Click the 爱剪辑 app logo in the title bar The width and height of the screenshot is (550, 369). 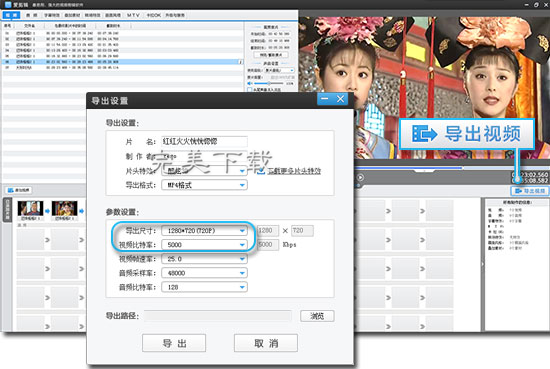coord(8,5)
